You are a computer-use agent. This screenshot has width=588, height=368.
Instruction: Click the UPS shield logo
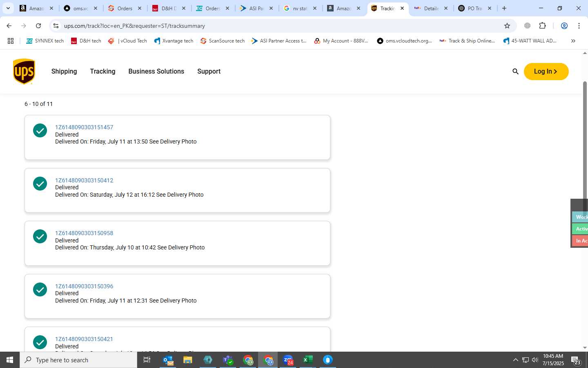click(x=24, y=72)
